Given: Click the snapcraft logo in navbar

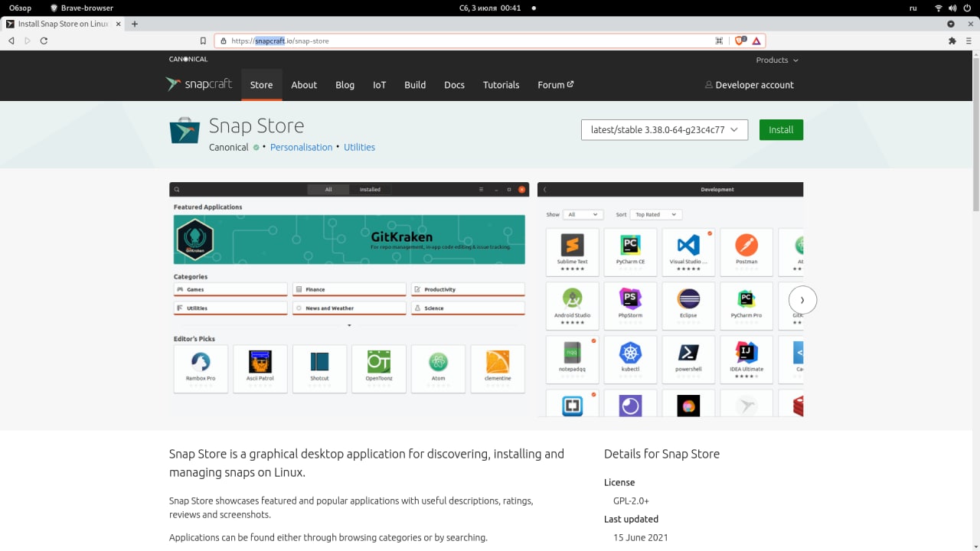Looking at the screenshot, I should [x=199, y=84].
